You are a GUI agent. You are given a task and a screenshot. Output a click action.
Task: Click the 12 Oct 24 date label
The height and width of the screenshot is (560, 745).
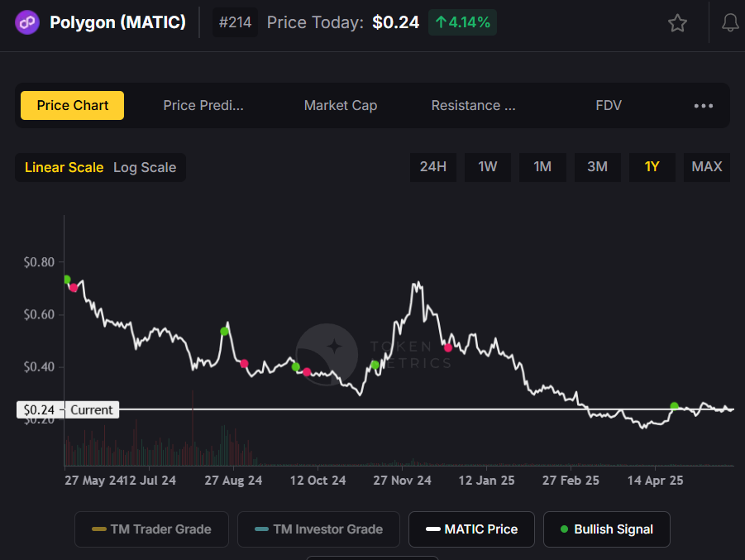[x=318, y=481]
